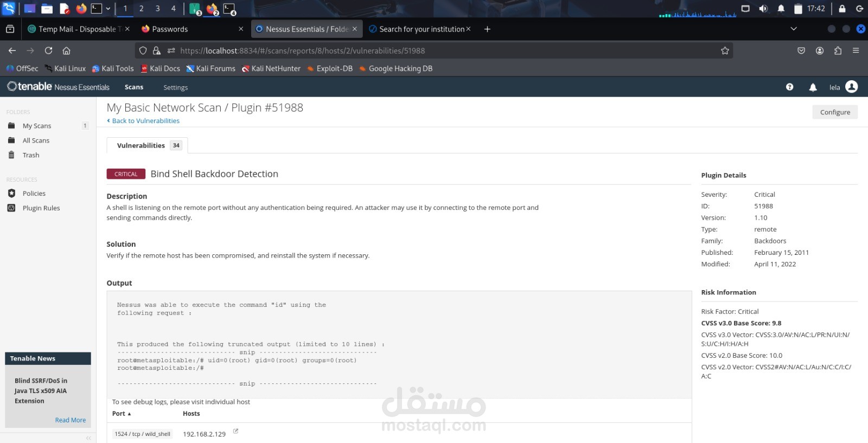Viewport: 868px width, 443px height.
Task: Read More in Tenable News
Action: click(x=71, y=420)
